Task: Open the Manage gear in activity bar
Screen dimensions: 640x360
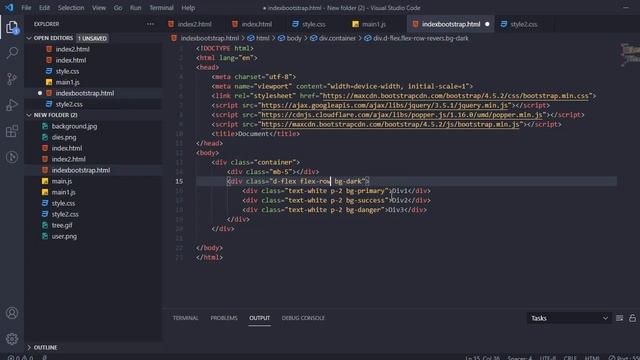Action: 12,339
